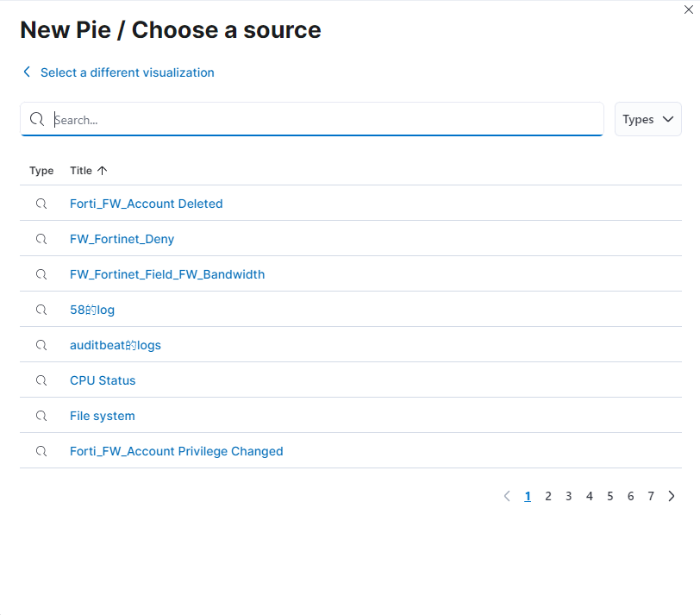The width and height of the screenshot is (700, 615).
Task: Click the search type icon beside 58的log
Action: click(41, 310)
